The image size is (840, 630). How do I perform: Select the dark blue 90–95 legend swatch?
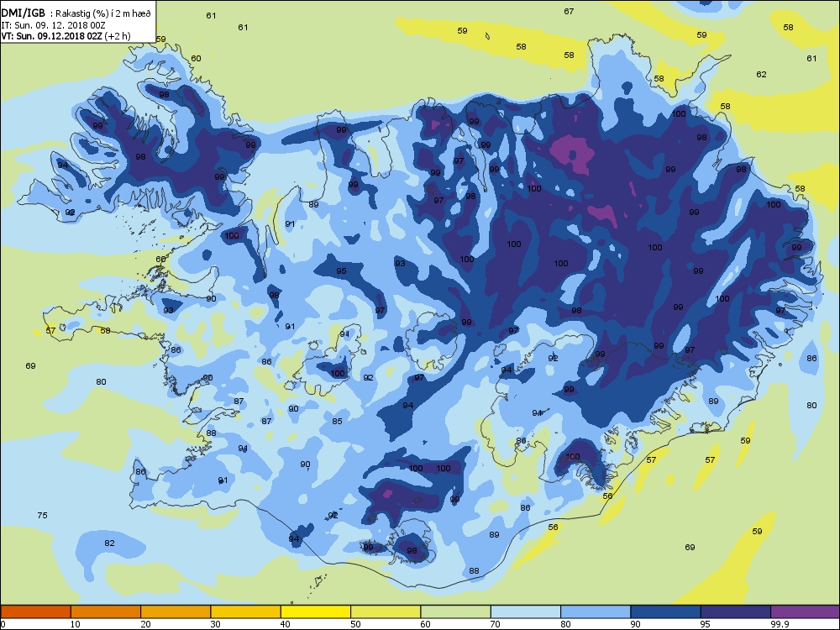click(666, 612)
